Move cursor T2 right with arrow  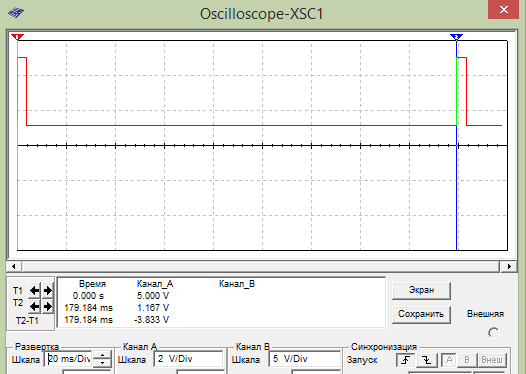(48, 306)
